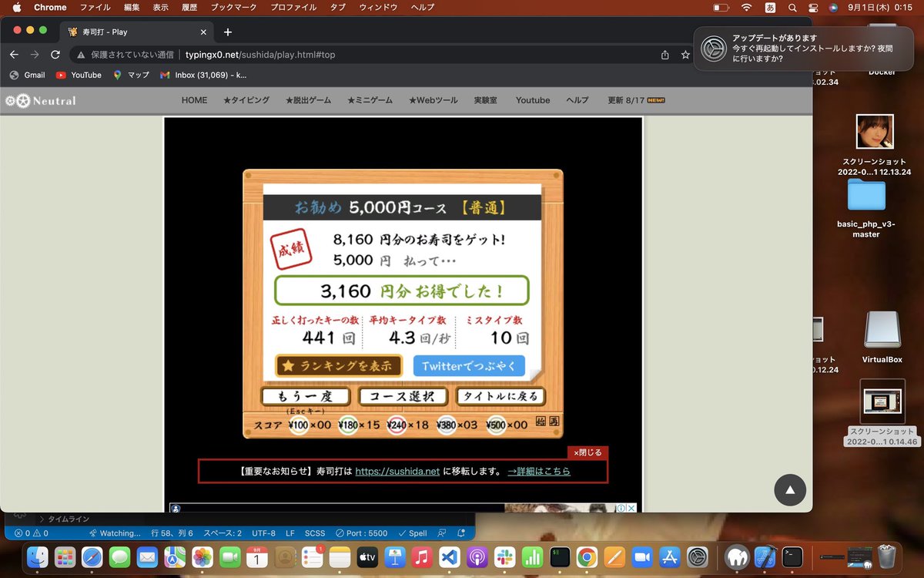924x578 pixels.
Task: Click the Neutral site logo
Action: (x=40, y=100)
